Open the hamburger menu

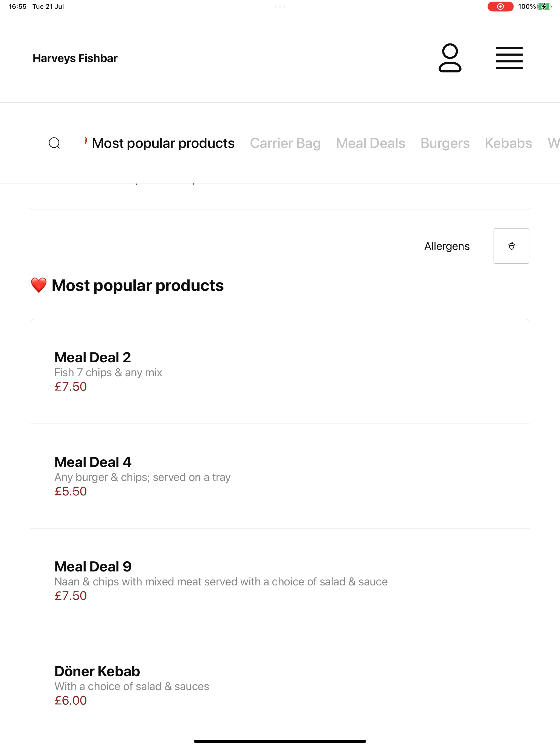tap(509, 58)
